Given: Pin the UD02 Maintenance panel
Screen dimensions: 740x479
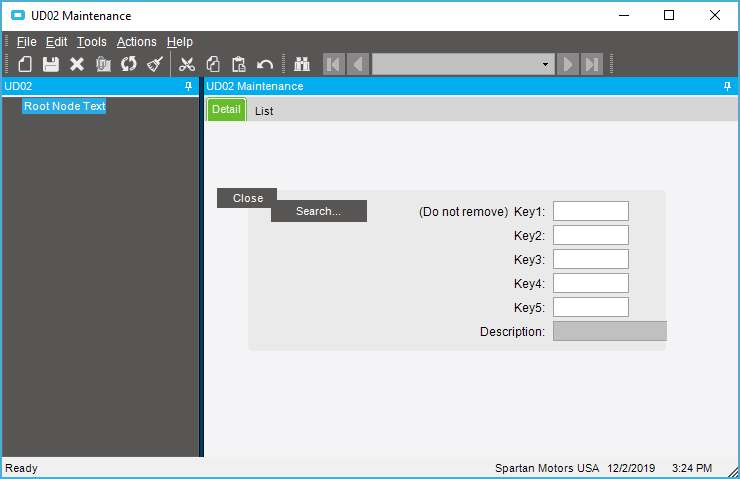Looking at the screenshot, I should click(727, 86).
